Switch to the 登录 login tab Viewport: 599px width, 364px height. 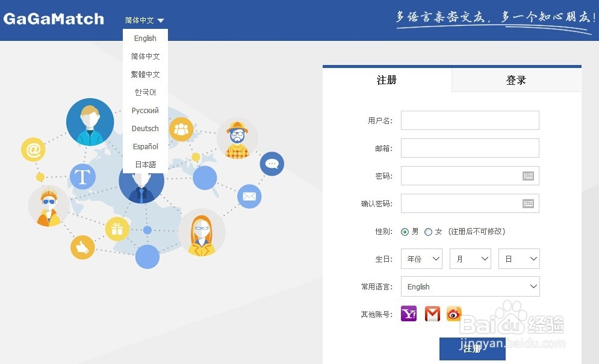pos(515,79)
